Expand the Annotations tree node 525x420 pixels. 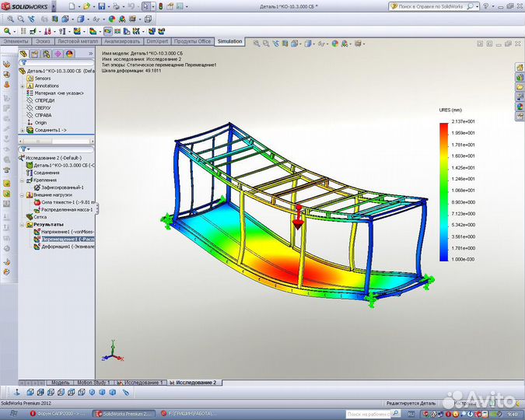23,86
